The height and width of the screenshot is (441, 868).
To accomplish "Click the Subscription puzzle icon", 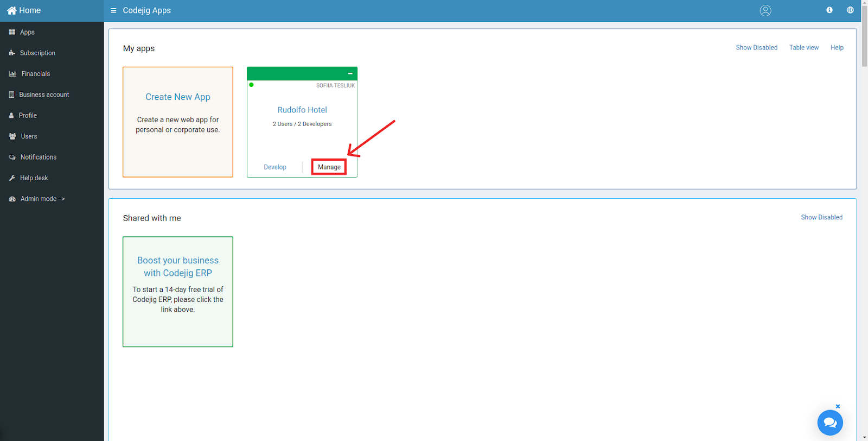I will pyautogui.click(x=12, y=53).
